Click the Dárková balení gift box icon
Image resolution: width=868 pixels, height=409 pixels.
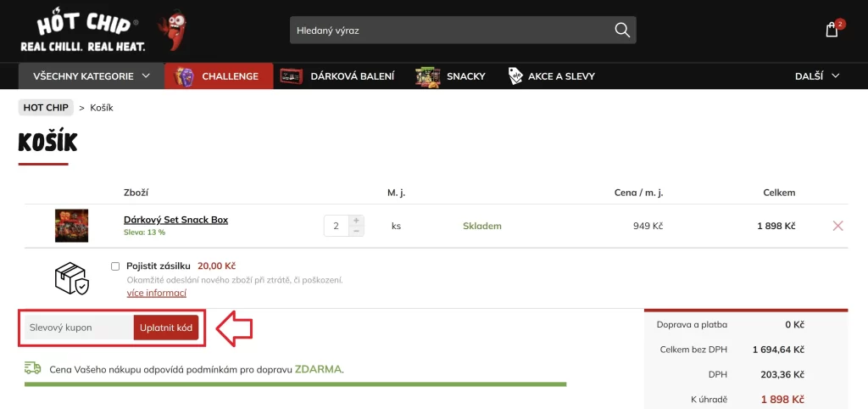point(292,76)
